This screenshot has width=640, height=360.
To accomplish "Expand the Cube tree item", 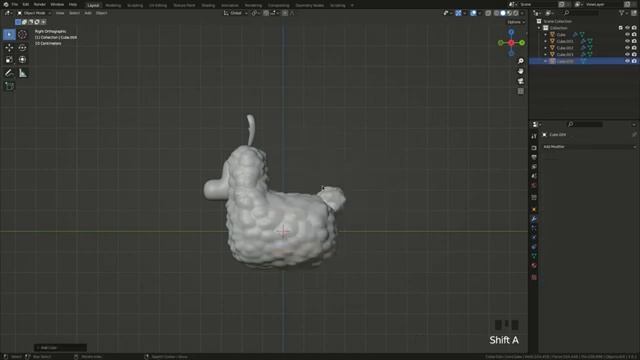I will point(546,35).
